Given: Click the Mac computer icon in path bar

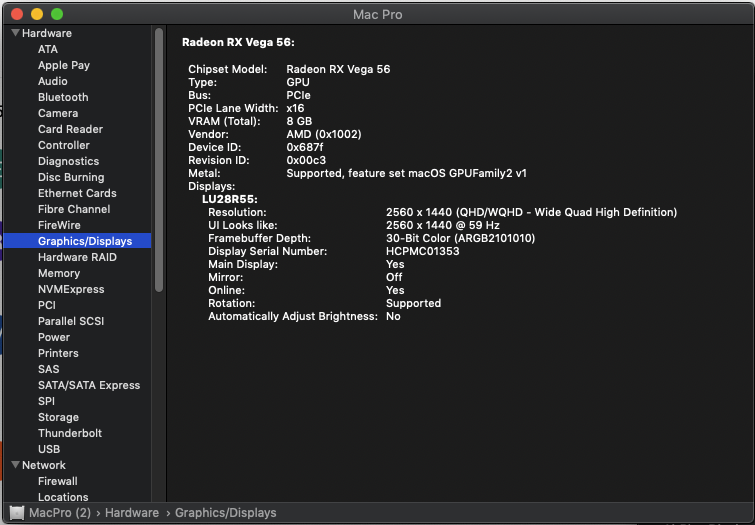Looking at the screenshot, I should pos(17,513).
